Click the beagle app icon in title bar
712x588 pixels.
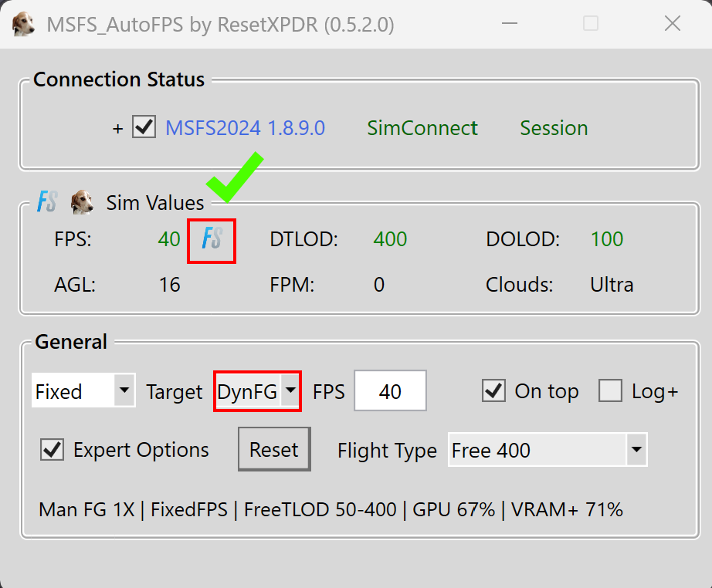(23, 24)
